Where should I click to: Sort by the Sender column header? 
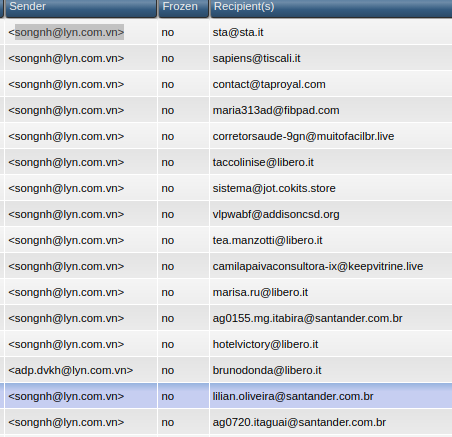tap(81, 8)
